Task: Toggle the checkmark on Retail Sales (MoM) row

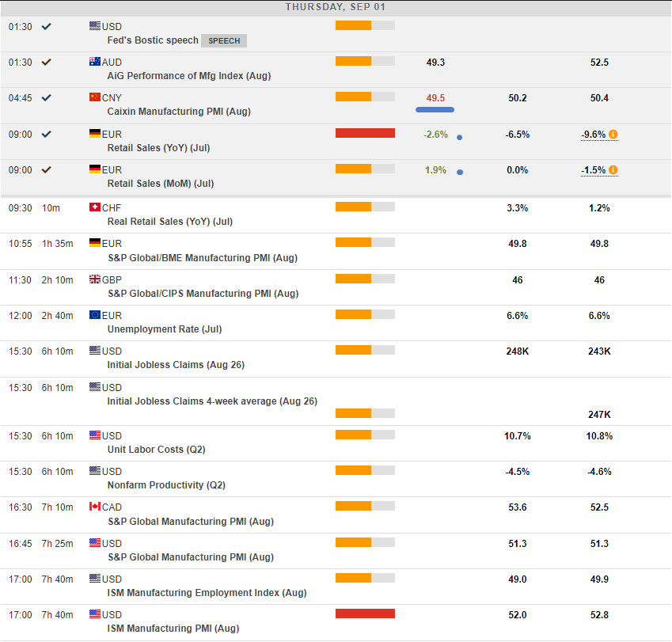Action: (47, 169)
